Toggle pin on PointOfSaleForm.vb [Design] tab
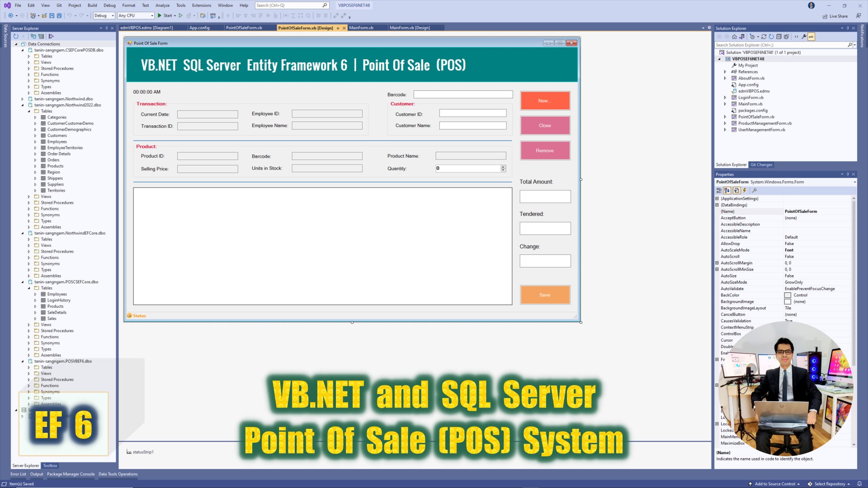 pos(338,28)
